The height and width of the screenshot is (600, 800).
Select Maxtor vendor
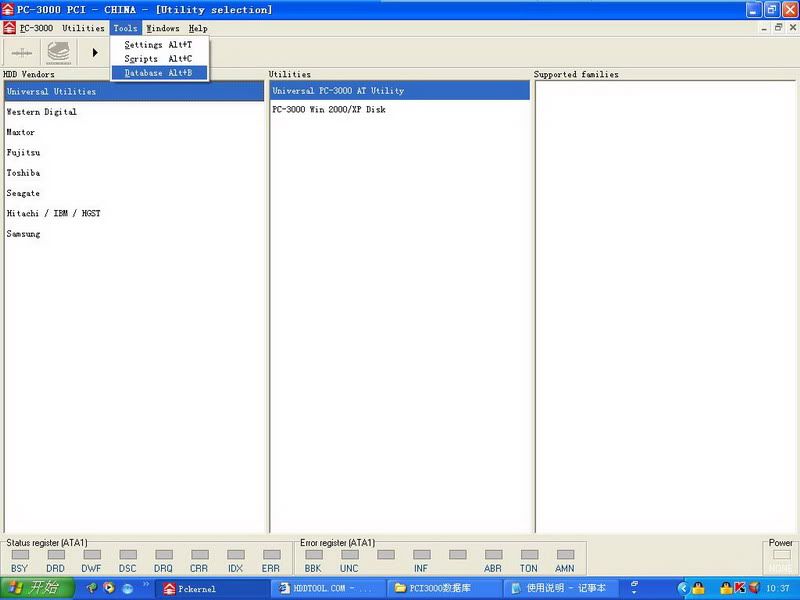[134, 132]
